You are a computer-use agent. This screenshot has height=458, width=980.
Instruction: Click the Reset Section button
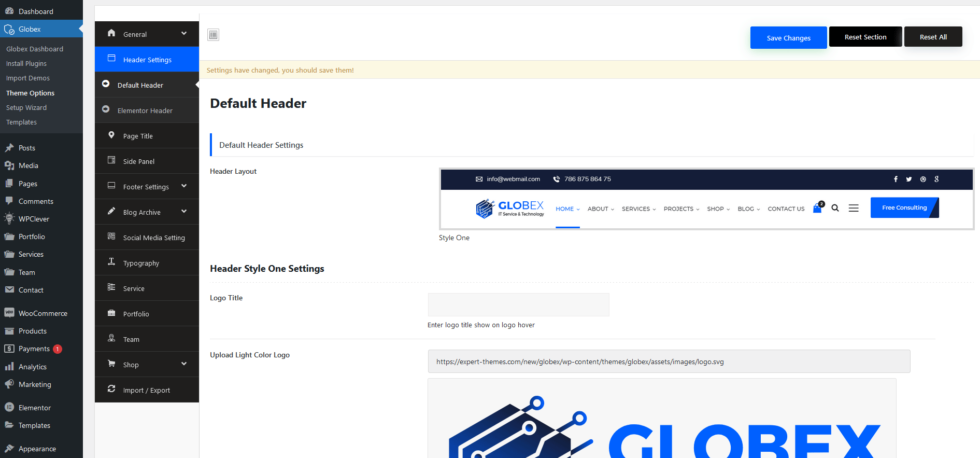tap(865, 37)
